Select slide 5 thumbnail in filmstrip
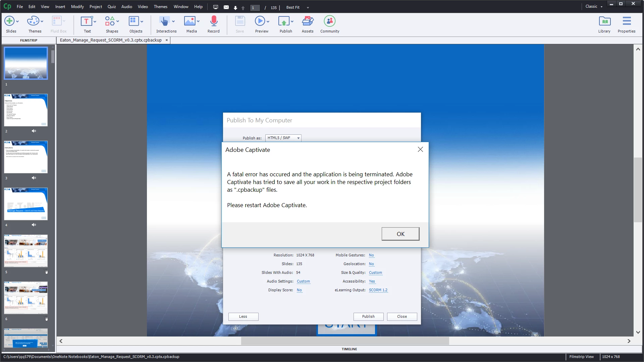This screenshot has height=362, width=644. pyautogui.click(x=26, y=251)
